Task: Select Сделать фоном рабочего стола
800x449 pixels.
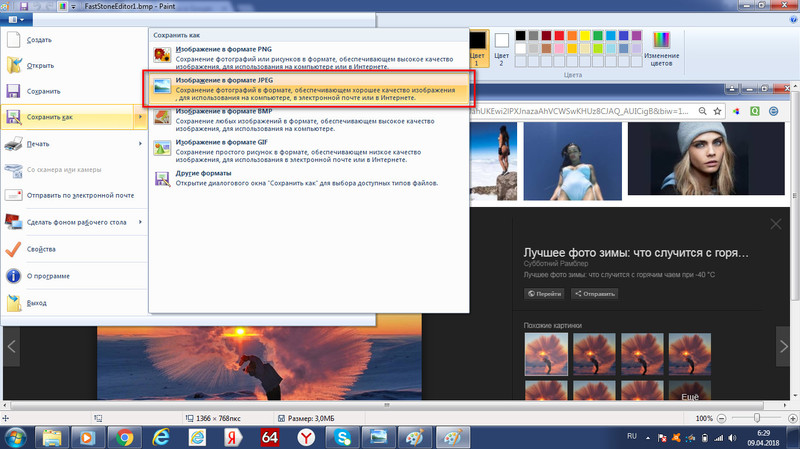Action: click(x=76, y=222)
